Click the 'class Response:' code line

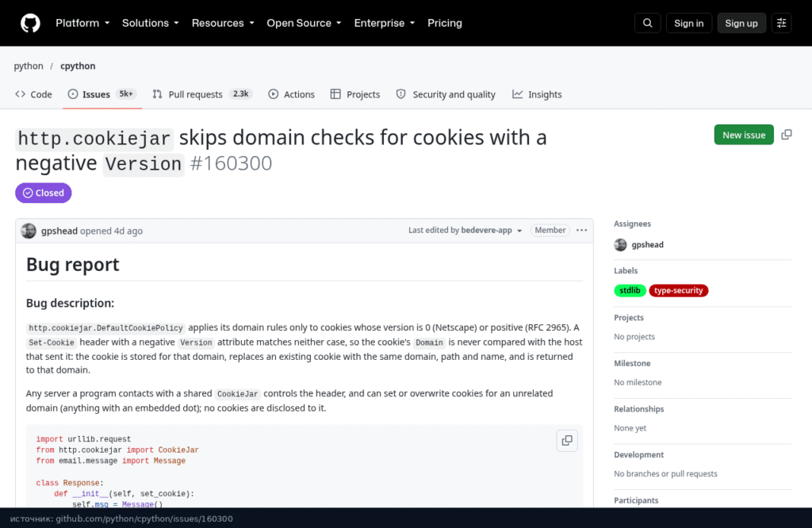click(x=70, y=483)
